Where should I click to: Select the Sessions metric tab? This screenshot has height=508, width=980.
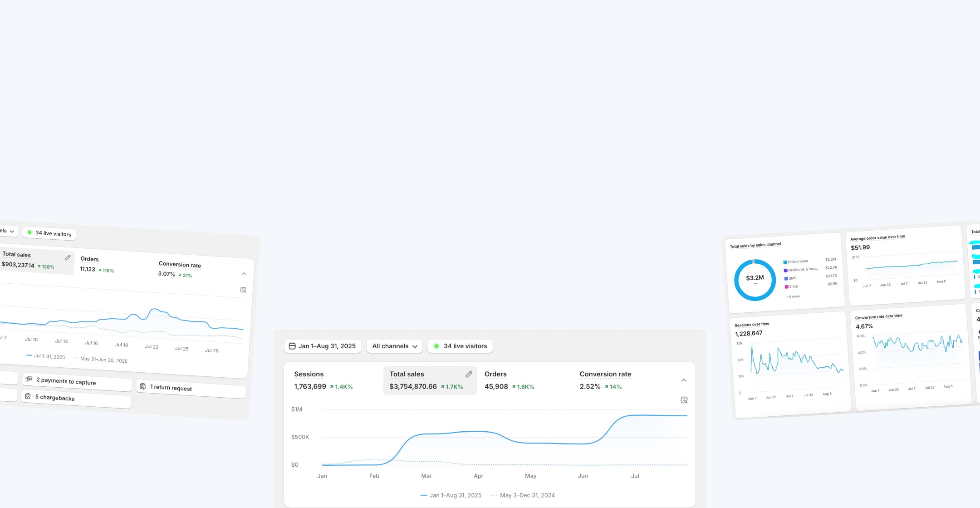point(323,380)
